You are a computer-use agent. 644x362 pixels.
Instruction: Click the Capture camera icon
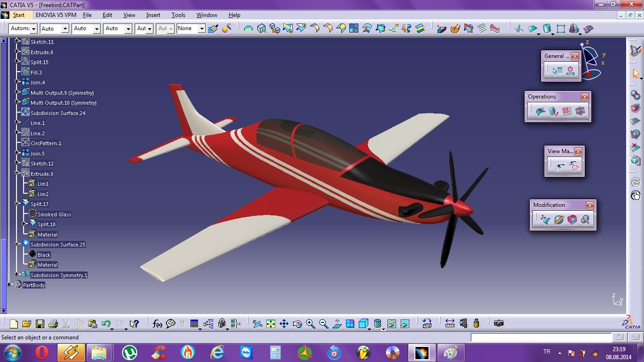(x=499, y=323)
